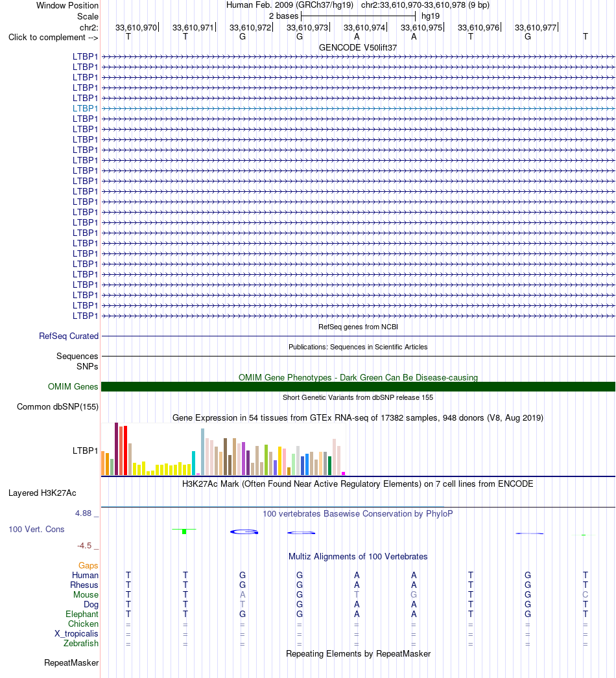616x678 pixels.
Task: Open the 'GENCODE V50lift37' track title
Action: point(358,47)
